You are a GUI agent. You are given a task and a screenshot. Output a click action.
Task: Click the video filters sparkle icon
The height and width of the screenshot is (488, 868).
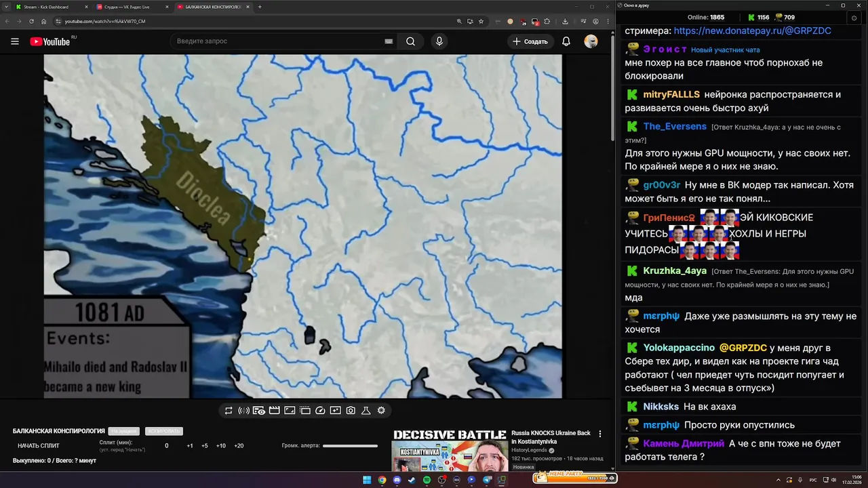click(335, 411)
